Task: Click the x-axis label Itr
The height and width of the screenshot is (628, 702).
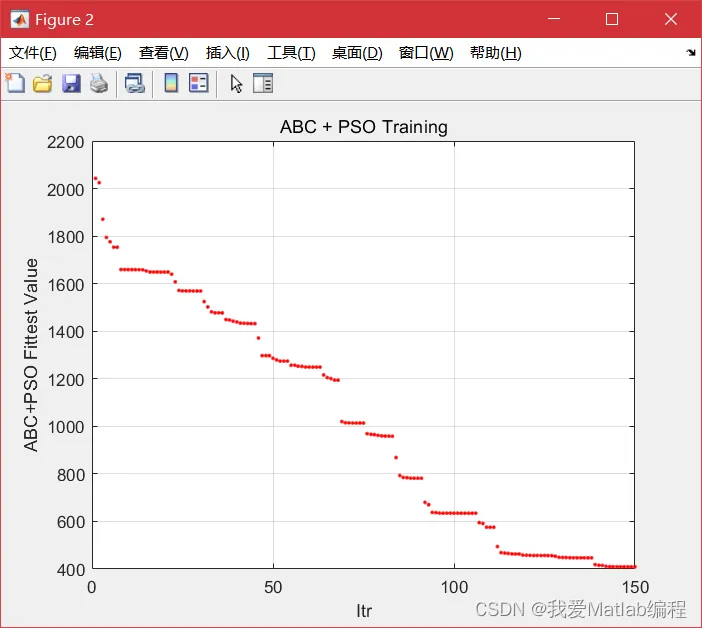Action: pyautogui.click(x=364, y=611)
